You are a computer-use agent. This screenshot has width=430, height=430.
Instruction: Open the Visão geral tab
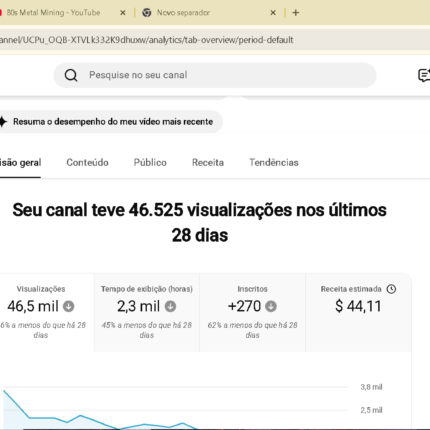point(20,163)
